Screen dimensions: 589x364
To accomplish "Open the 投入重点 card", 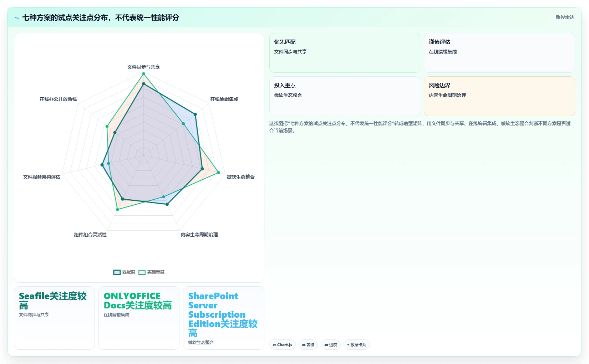I will (345, 96).
